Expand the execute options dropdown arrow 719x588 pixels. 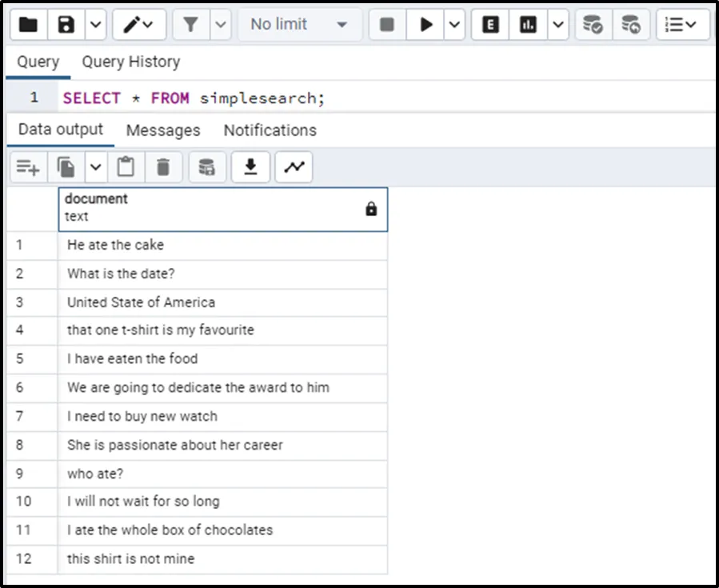pos(454,25)
